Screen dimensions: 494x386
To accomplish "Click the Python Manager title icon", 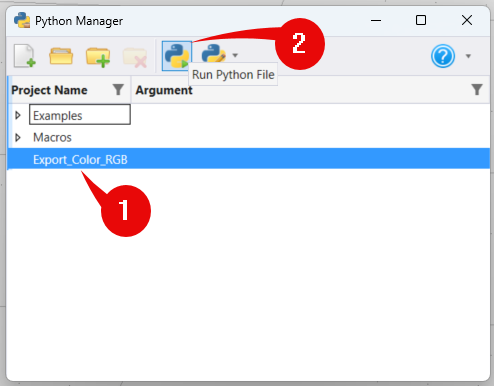I will point(22,21).
